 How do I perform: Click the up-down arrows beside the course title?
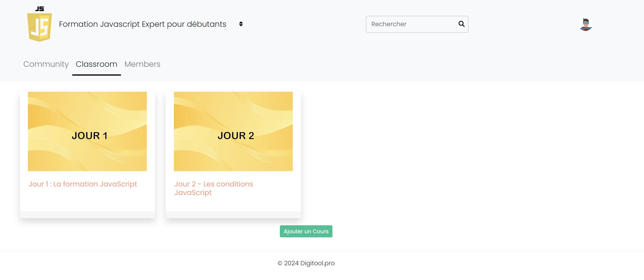241,24
